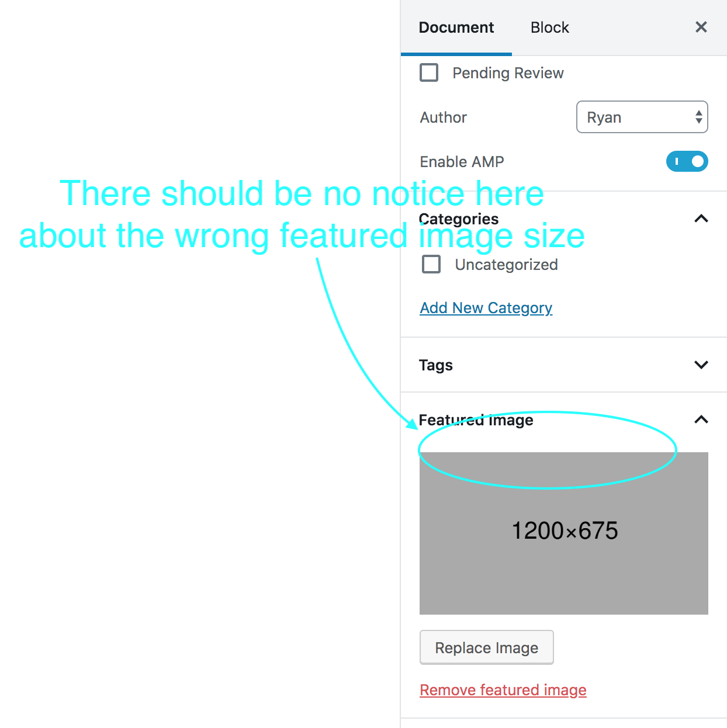Collapse the Categories panel chevron
Image resolution: width=727 pixels, height=728 pixels.
(701, 219)
